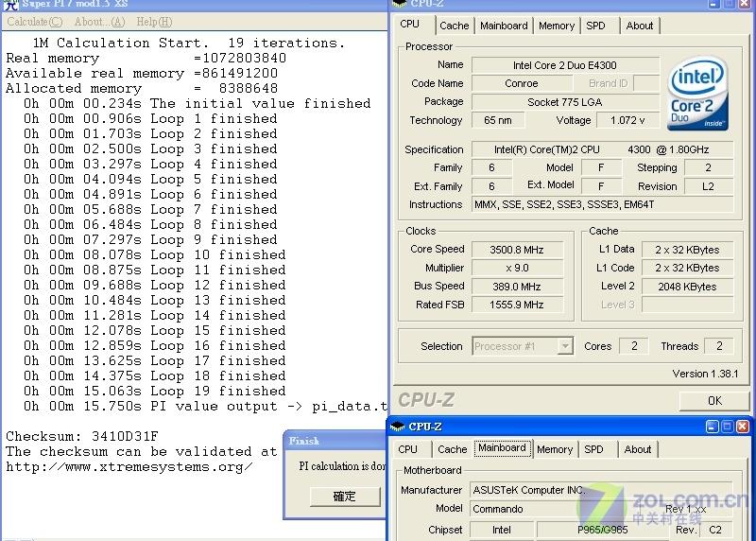Click the Multiplier value 'x 9.0'

coord(517,268)
